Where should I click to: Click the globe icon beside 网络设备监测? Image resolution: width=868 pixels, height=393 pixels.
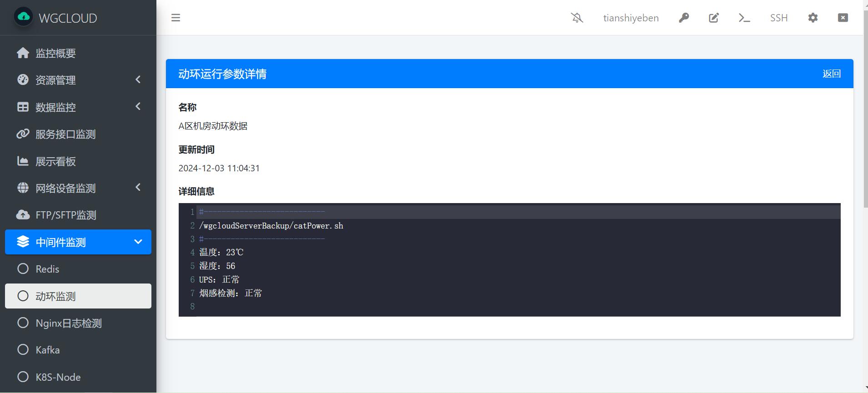pos(23,188)
